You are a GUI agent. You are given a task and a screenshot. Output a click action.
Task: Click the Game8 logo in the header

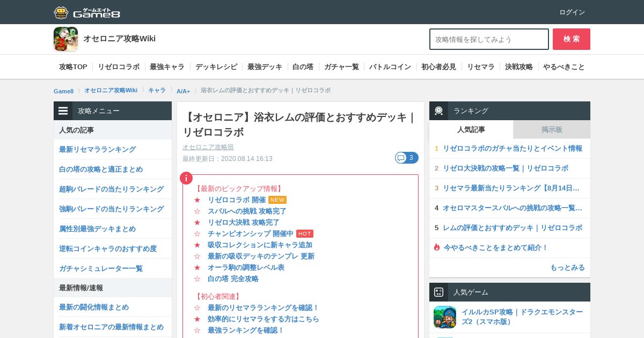(x=87, y=12)
